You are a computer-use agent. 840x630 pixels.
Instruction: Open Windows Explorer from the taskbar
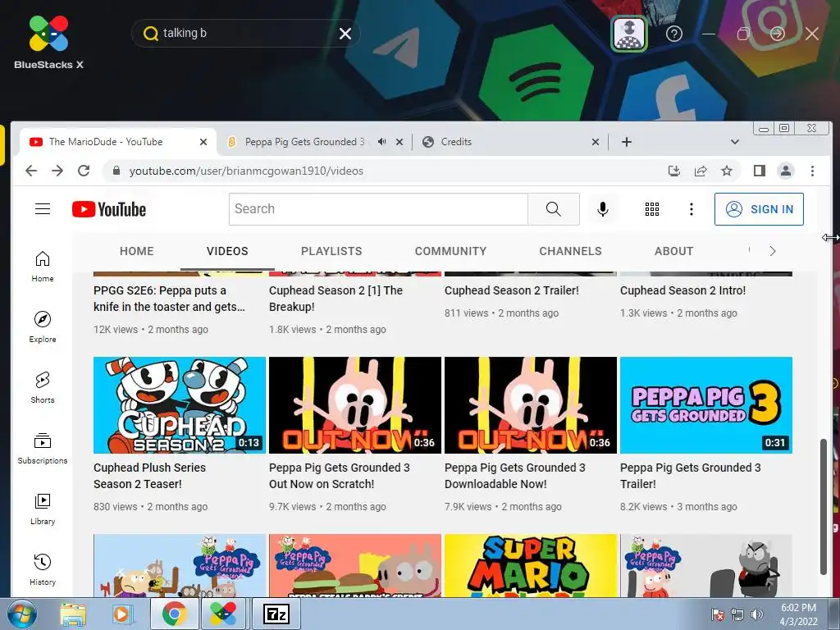click(x=73, y=614)
